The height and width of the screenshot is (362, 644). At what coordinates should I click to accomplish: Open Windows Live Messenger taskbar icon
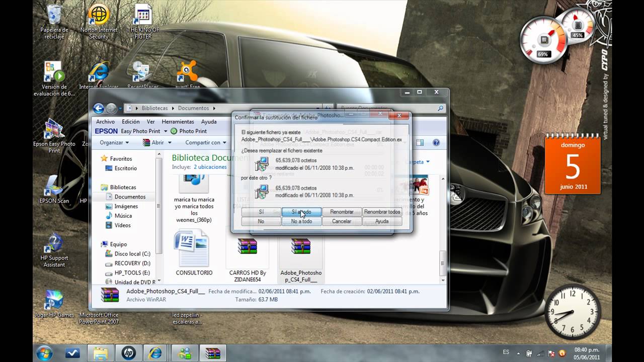185,353
